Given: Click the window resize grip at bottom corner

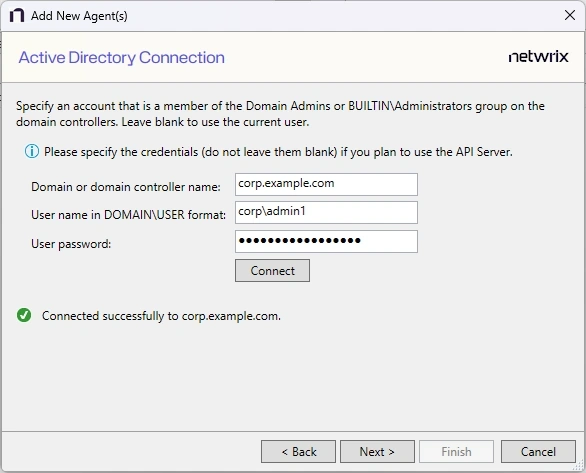Looking at the screenshot, I should [579, 466].
